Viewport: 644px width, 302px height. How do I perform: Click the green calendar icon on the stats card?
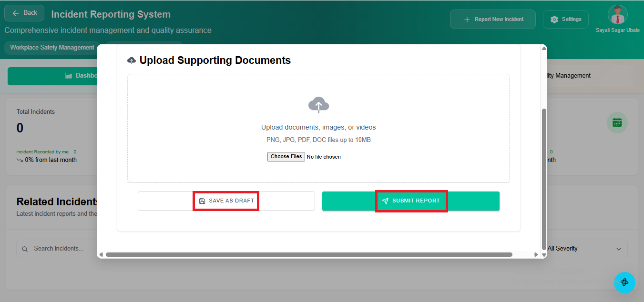click(x=617, y=122)
